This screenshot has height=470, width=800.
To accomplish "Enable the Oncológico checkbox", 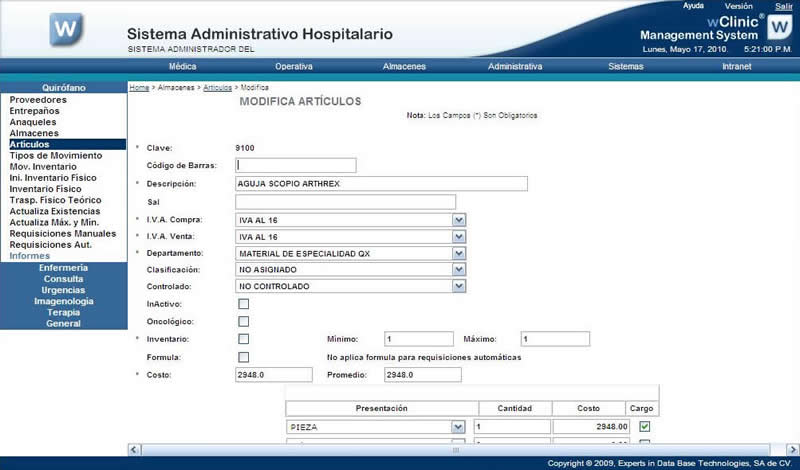I will pos(243,322).
